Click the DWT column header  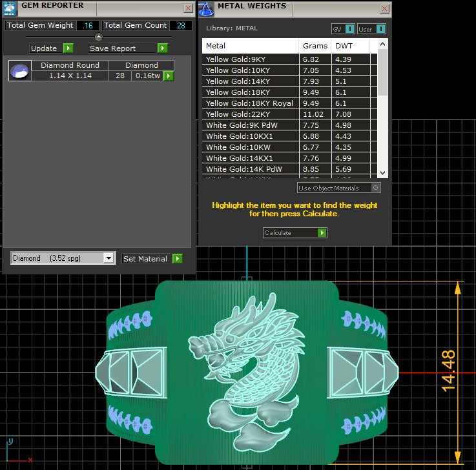(x=350, y=46)
